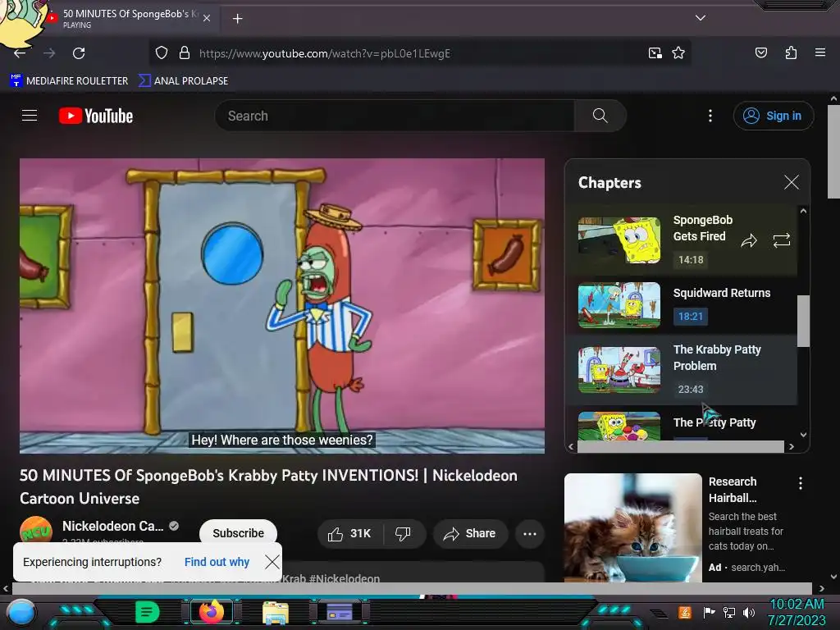Click the 18:21 chapter timestamp
The image size is (840, 630).
pyautogui.click(x=691, y=316)
